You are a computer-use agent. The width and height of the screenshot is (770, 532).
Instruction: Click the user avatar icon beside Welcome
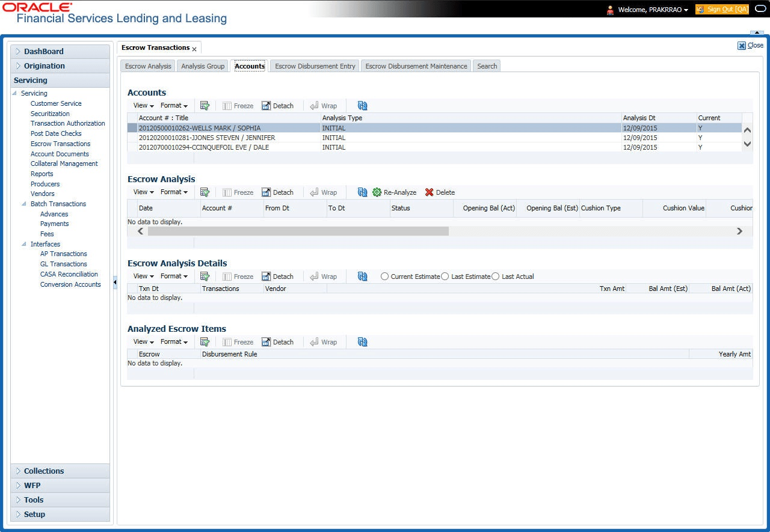pyautogui.click(x=610, y=10)
